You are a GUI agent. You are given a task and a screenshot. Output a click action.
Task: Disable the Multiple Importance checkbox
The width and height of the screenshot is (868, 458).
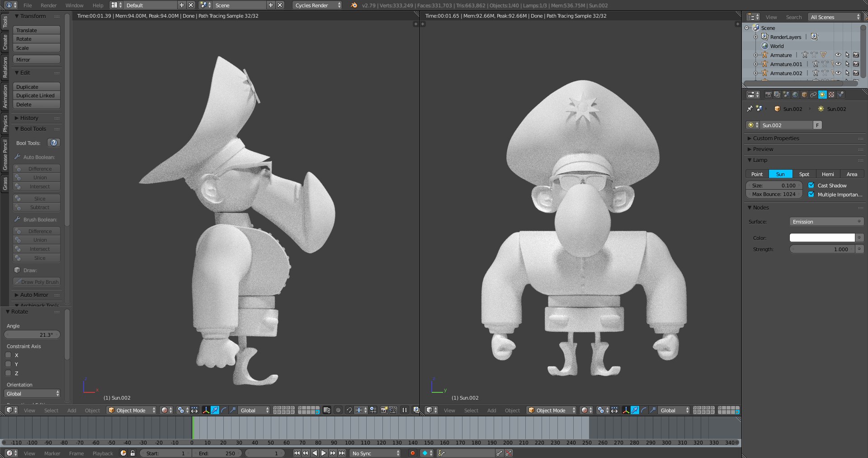(x=811, y=194)
